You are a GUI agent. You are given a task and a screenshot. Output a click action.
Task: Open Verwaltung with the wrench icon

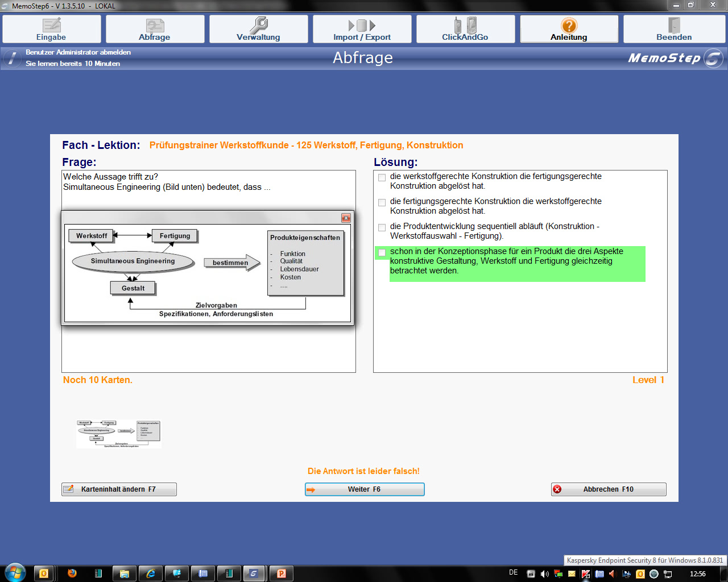click(x=258, y=29)
